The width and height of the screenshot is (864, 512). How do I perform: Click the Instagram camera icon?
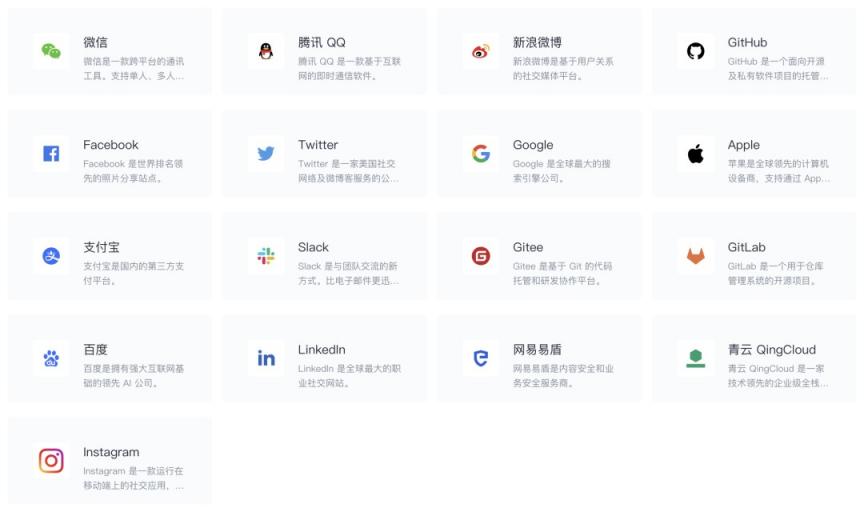point(51,461)
